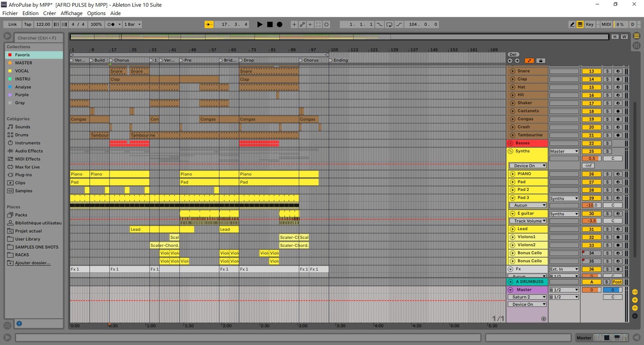Click the Chercher search field
Image resolution: width=644 pixels, height=345 pixels.
39,38
